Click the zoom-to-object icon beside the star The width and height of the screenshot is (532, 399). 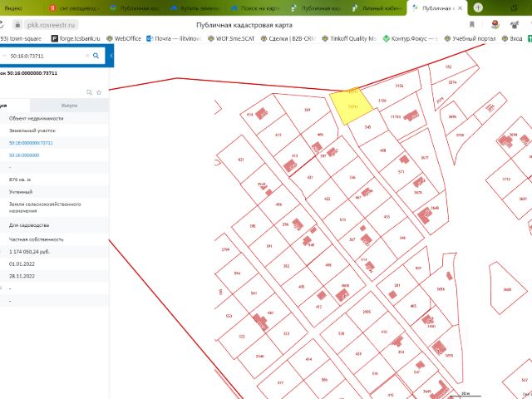89,92
